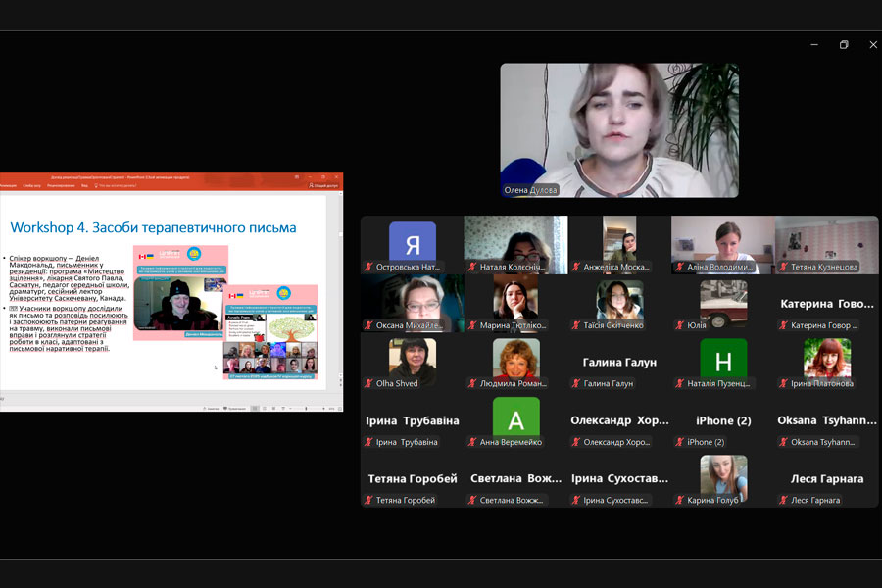Select participant tile with letter Я avatar

[x=413, y=245]
